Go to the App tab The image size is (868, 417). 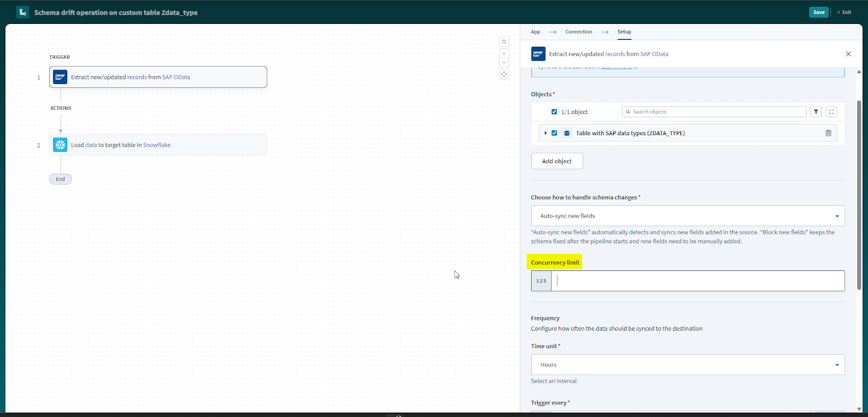coord(535,32)
